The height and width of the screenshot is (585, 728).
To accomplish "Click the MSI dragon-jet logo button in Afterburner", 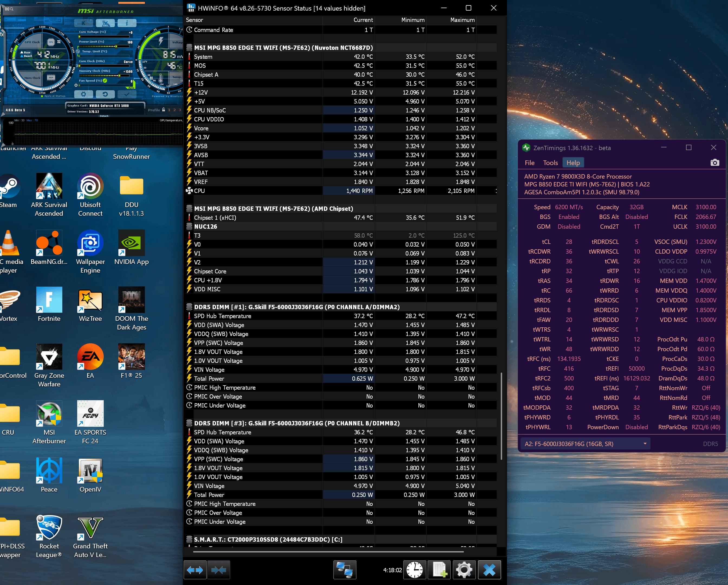I will [105, 23].
